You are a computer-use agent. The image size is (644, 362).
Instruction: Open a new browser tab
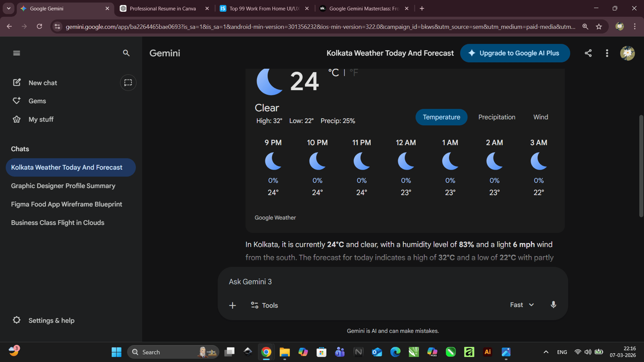click(x=422, y=8)
